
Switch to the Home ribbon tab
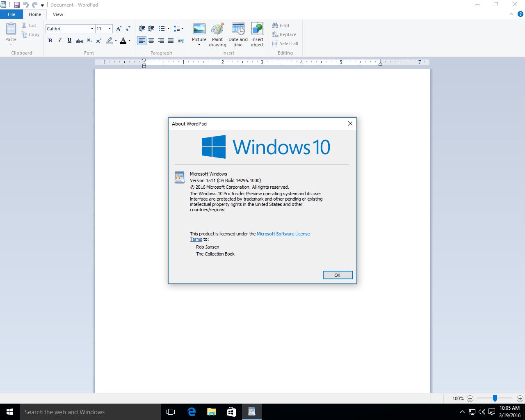coord(35,14)
